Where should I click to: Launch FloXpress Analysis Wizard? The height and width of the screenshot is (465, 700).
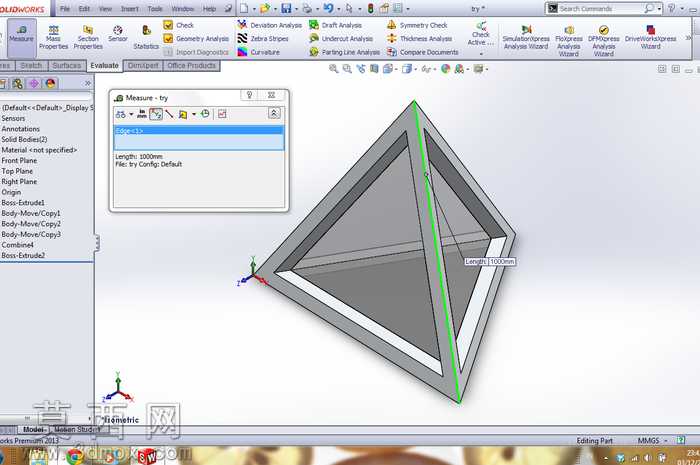tap(569, 41)
